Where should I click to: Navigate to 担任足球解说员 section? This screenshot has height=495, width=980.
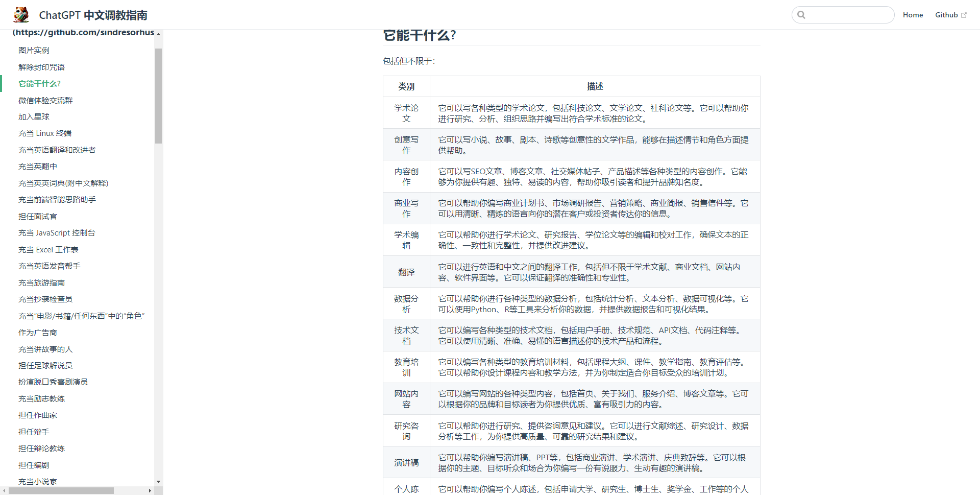(x=45, y=365)
